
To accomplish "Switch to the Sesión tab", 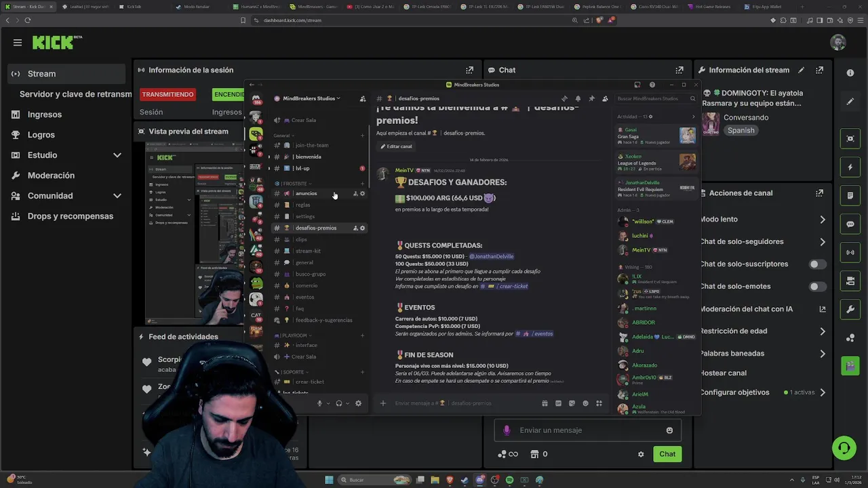I will pos(151,112).
